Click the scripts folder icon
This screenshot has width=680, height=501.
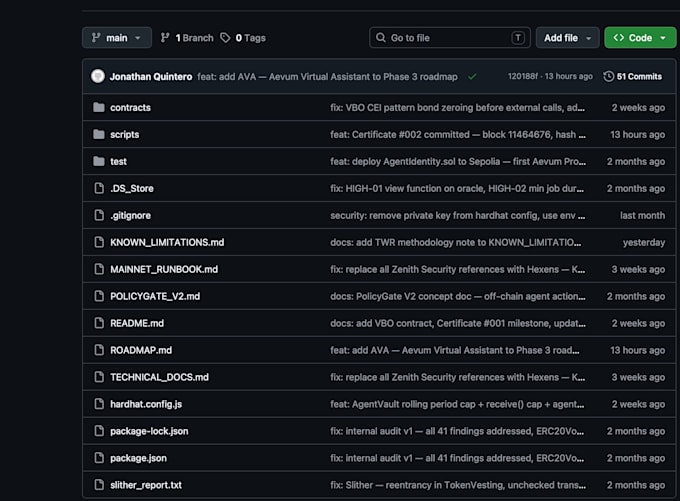[x=99, y=134]
